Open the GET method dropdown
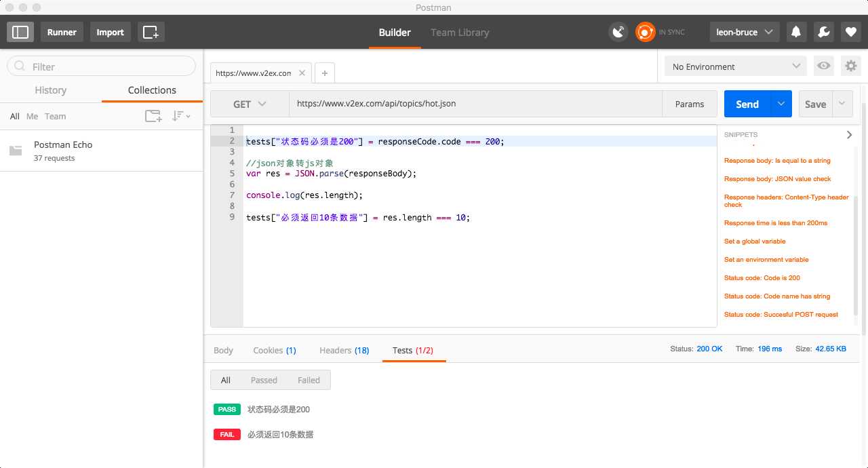The image size is (868, 468). click(250, 104)
